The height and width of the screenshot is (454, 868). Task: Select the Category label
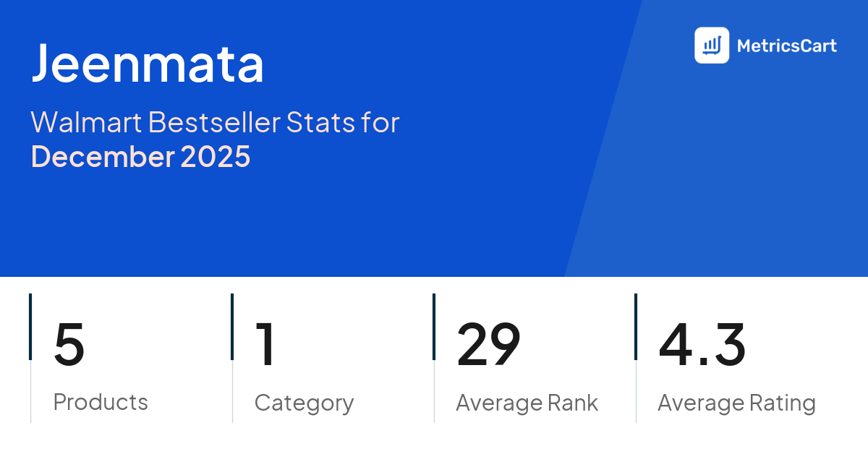304,403
